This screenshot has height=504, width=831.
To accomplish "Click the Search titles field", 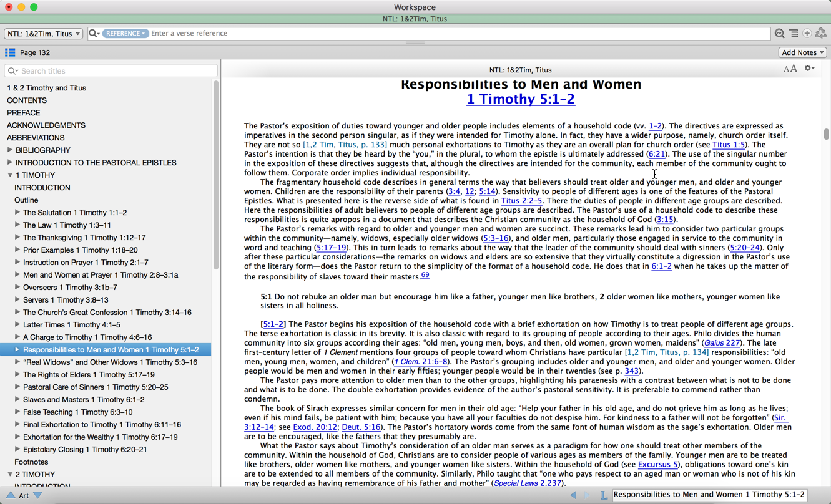I will click(111, 71).
